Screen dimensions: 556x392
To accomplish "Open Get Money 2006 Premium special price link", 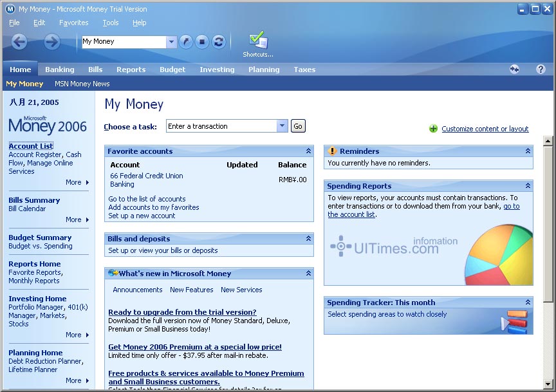I will (195, 347).
